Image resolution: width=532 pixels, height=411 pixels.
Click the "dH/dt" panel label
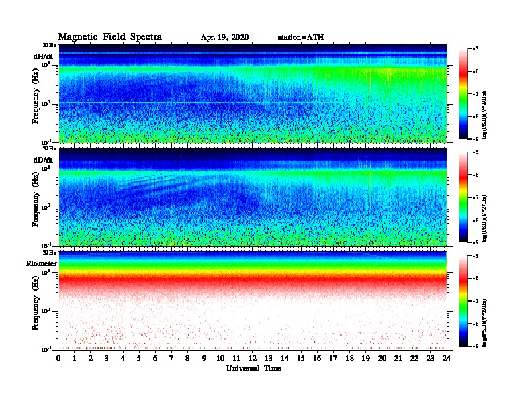(43, 56)
